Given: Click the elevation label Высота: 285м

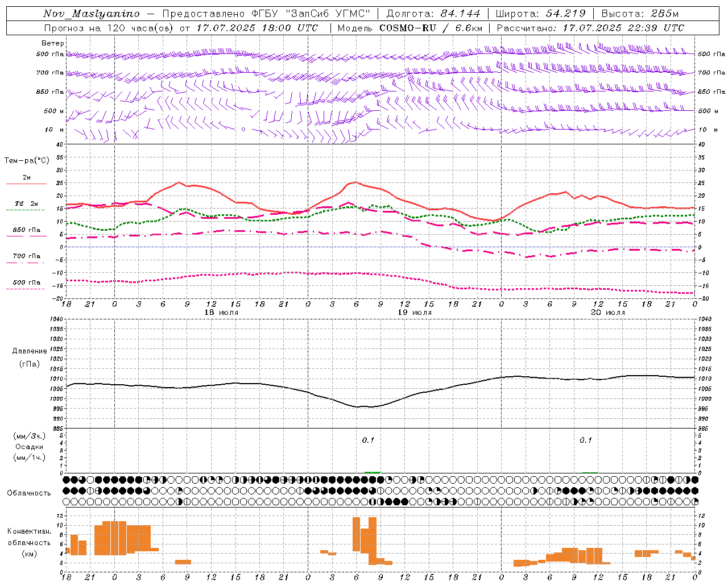Looking at the screenshot, I should [x=640, y=14].
